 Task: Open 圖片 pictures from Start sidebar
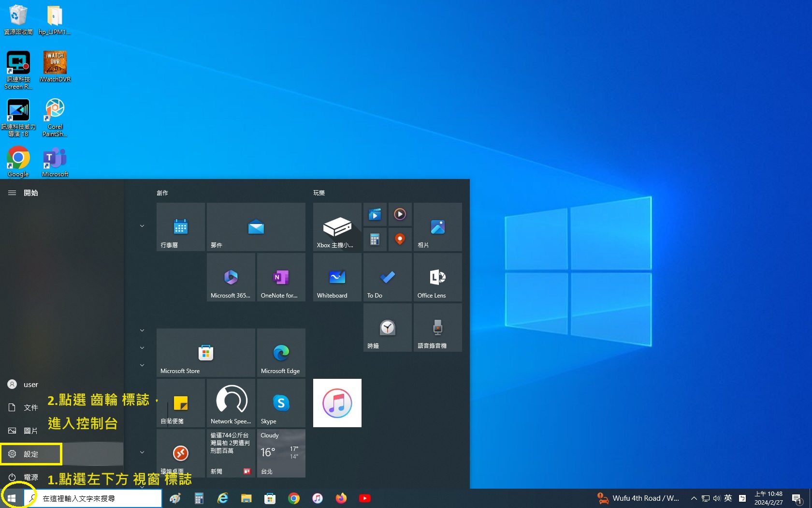[x=62, y=431]
